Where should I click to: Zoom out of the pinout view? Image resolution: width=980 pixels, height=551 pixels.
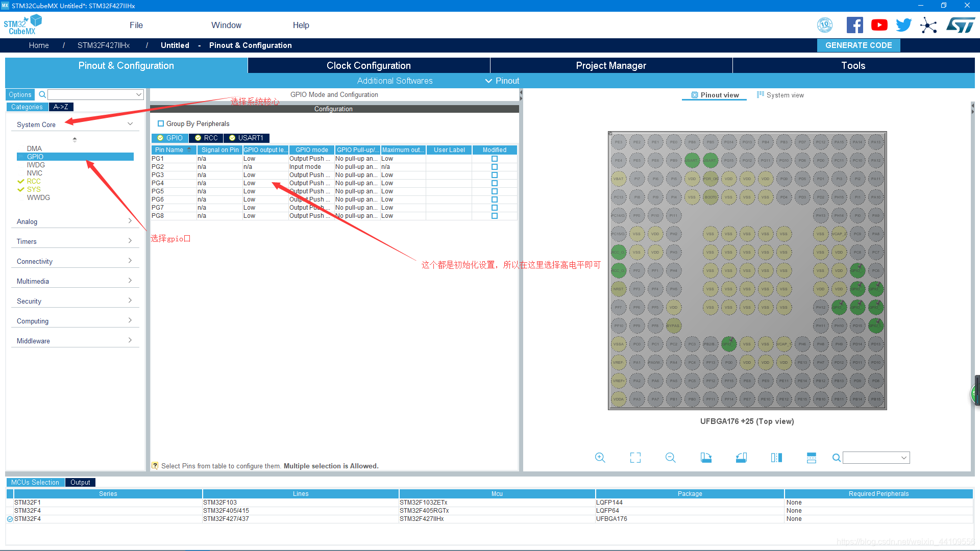pos(671,458)
